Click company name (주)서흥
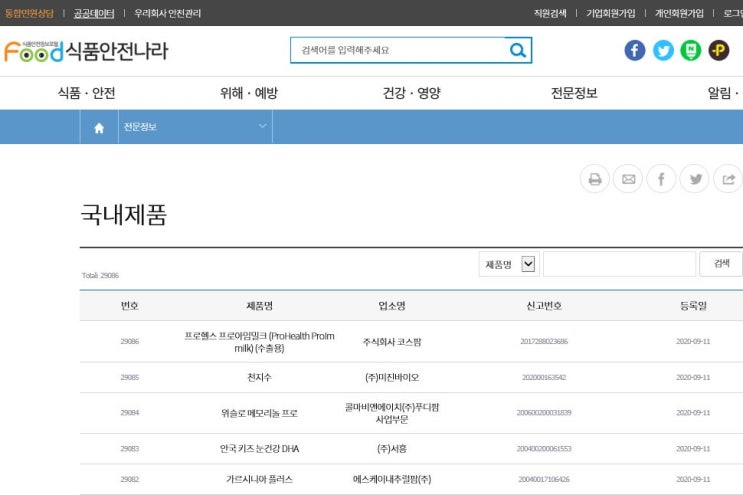Screen dimensions: 743x495 click(x=392, y=449)
